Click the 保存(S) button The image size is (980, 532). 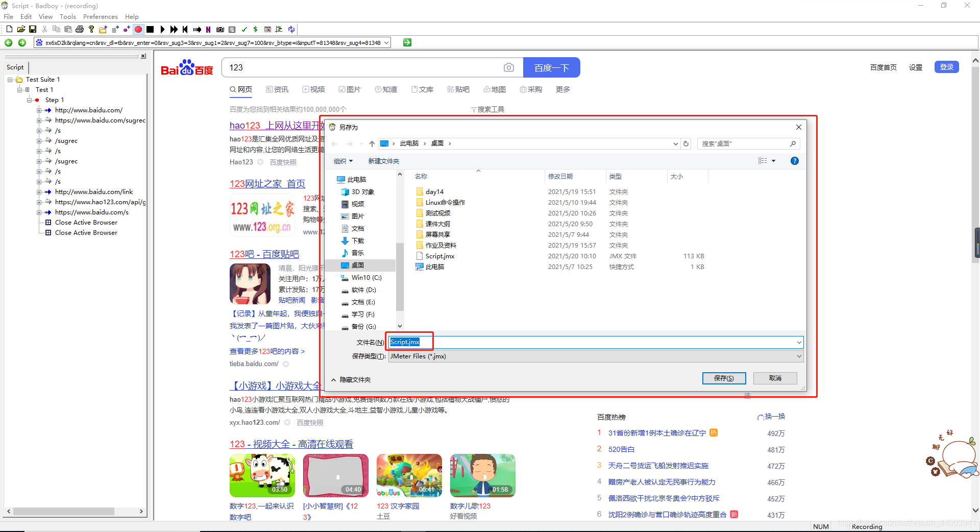(x=724, y=378)
